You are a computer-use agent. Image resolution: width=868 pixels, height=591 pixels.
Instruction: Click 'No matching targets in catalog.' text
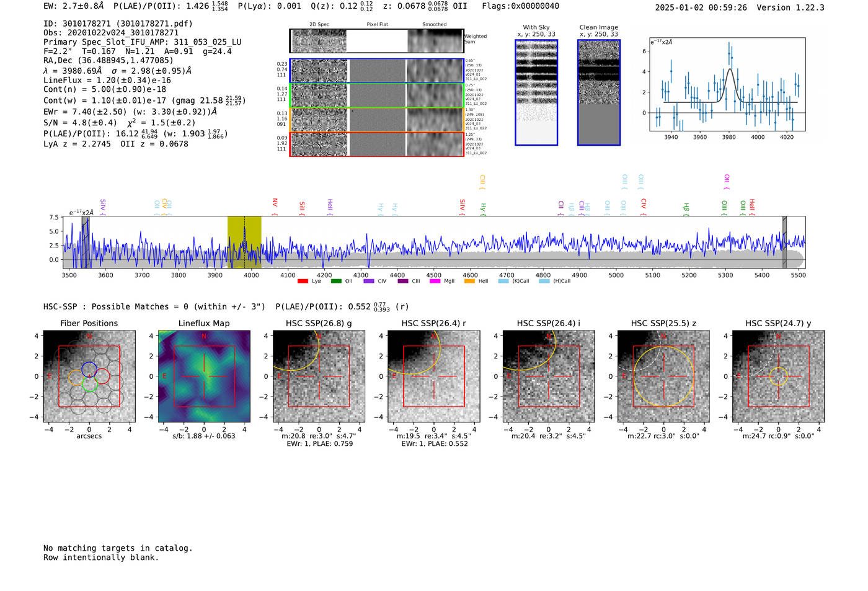coord(118,548)
